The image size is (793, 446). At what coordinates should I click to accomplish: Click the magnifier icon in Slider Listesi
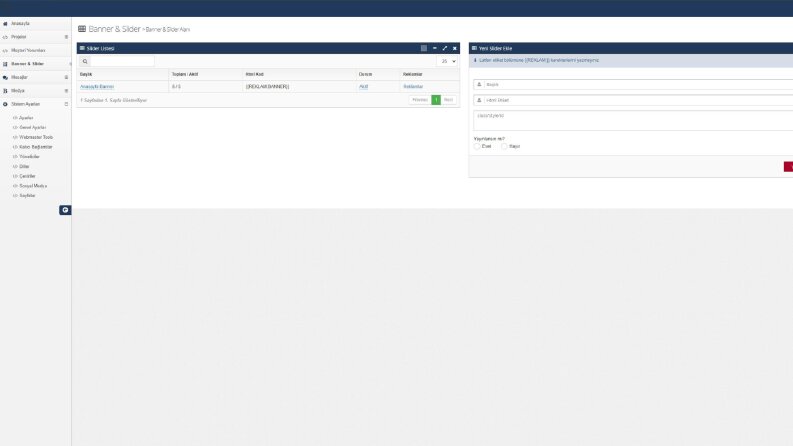(85, 62)
